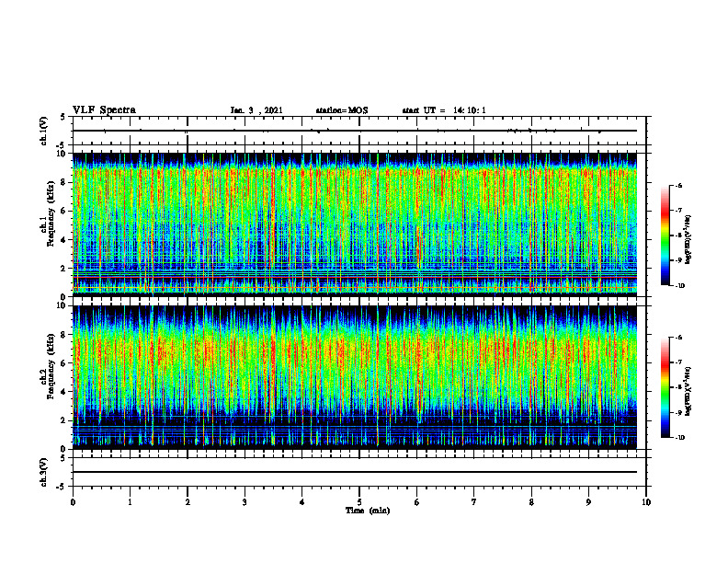This screenshot has height=563, width=728.
Task: Click the ch.2 colorbar log(PSD) label
Action: [x=689, y=389]
